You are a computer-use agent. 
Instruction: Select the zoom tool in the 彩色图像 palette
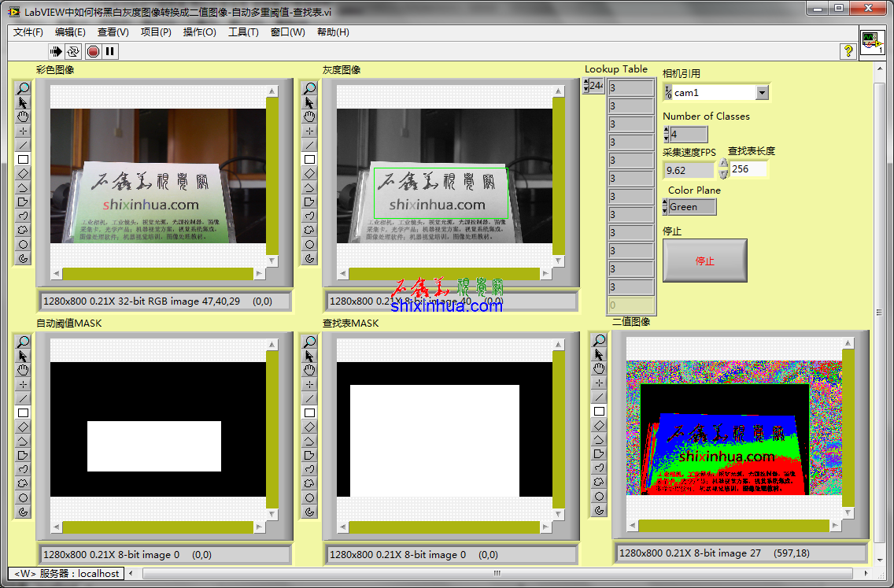tap(24, 88)
